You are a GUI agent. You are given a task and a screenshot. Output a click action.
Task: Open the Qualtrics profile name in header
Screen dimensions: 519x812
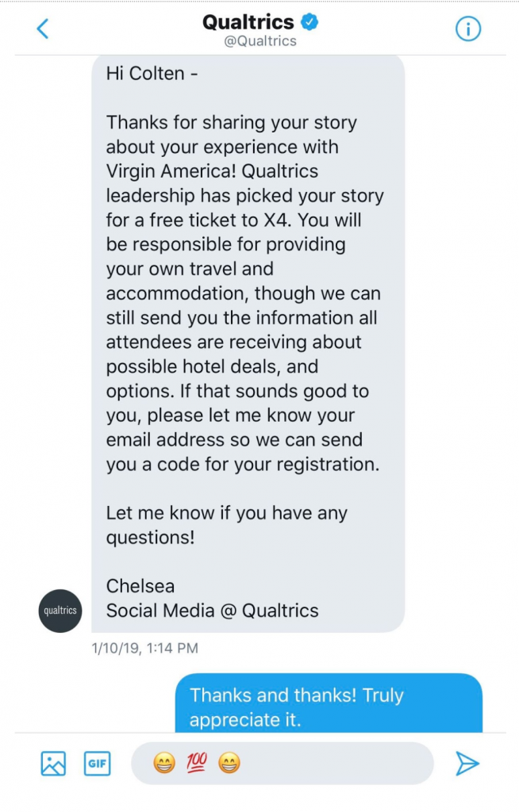[248, 22]
